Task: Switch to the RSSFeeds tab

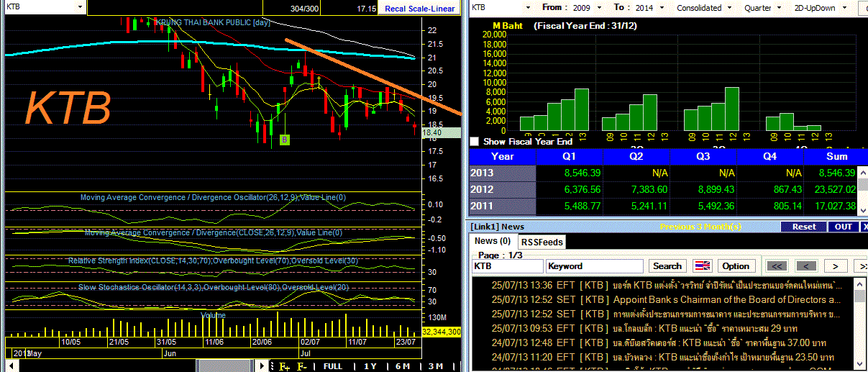Action: (x=542, y=242)
